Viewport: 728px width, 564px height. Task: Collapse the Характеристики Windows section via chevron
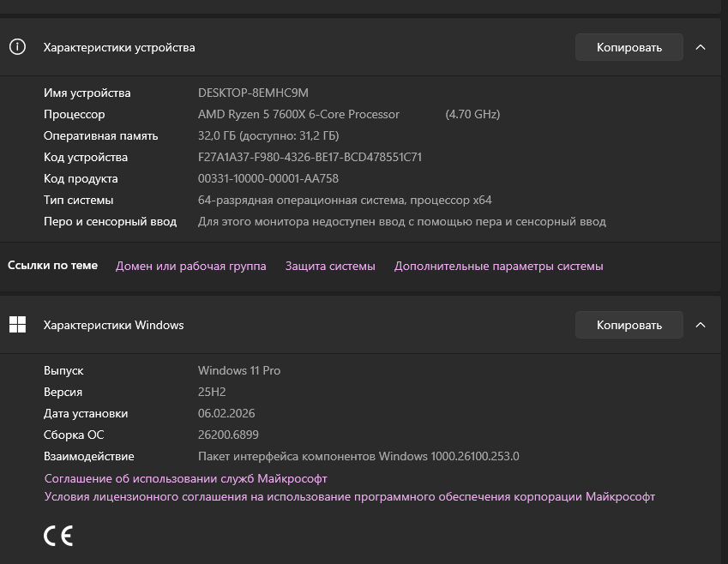pyautogui.click(x=701, y=325)
